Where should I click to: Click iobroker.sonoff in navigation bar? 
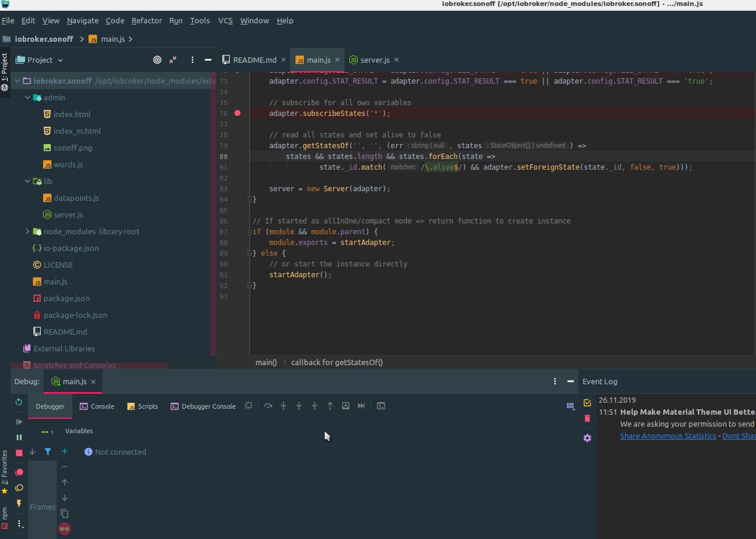[37, 39]
